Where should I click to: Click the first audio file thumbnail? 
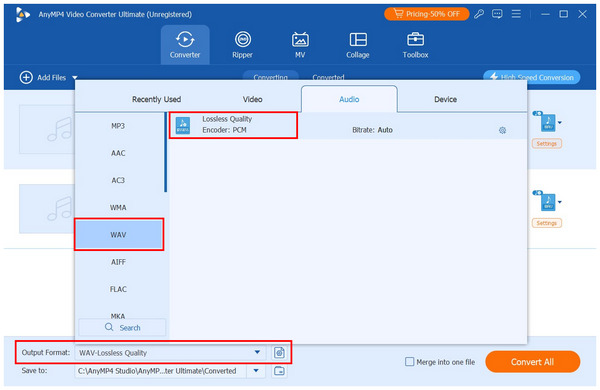coord(47,129)
